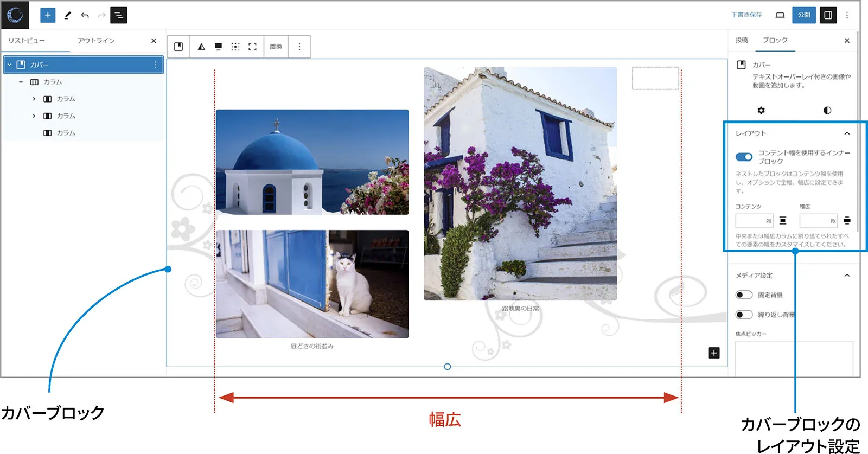868x454 pixels.
Task: Collapse the メディア設定 panel section
Action: pos(846,276)
